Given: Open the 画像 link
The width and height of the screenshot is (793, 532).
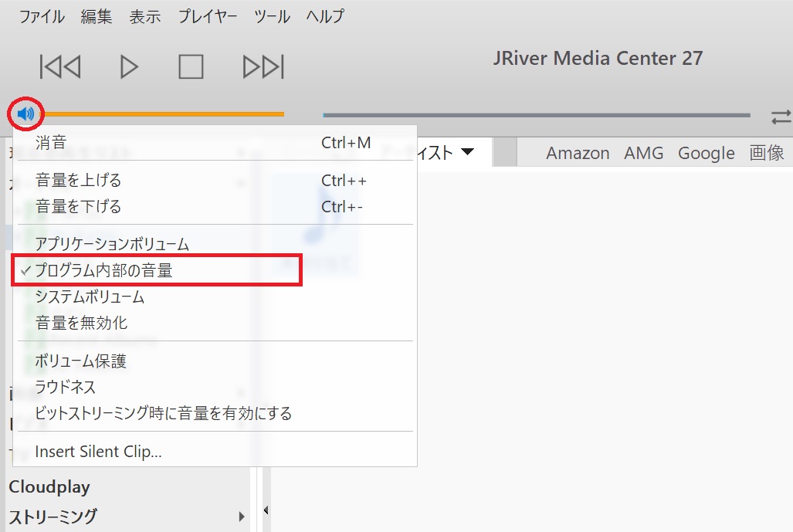Looking at the screenshot, I should pos(767,153).
